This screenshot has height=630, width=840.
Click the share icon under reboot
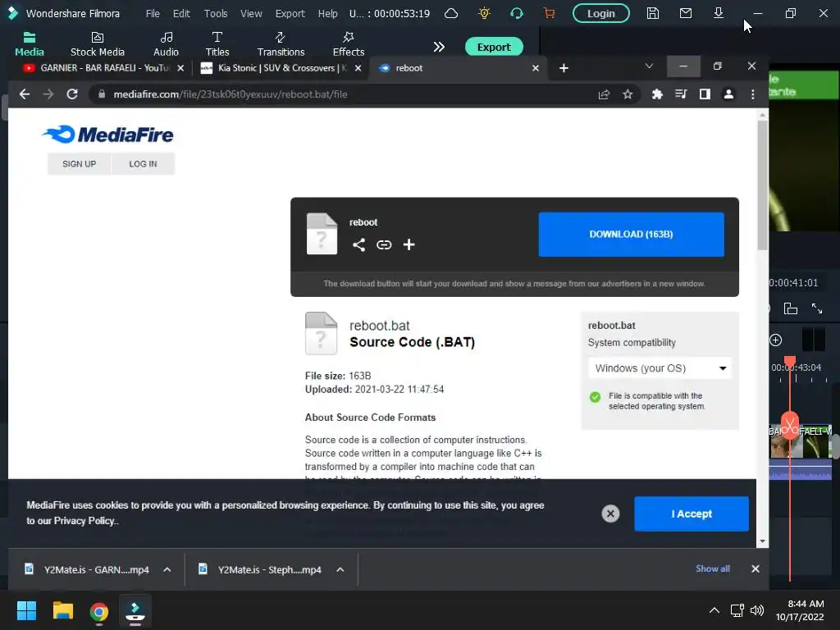click(359, 244)
